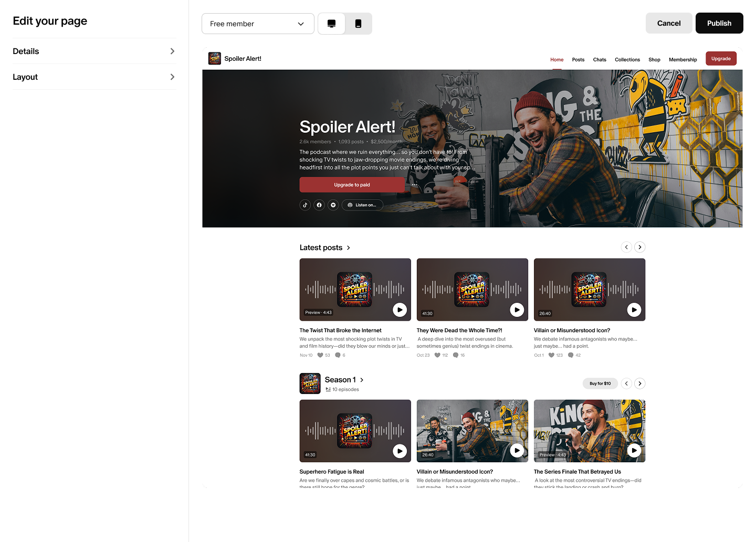Viewport: 756px width, 542px height.
Task: Click the Publish button
Action: pos(719,23)
